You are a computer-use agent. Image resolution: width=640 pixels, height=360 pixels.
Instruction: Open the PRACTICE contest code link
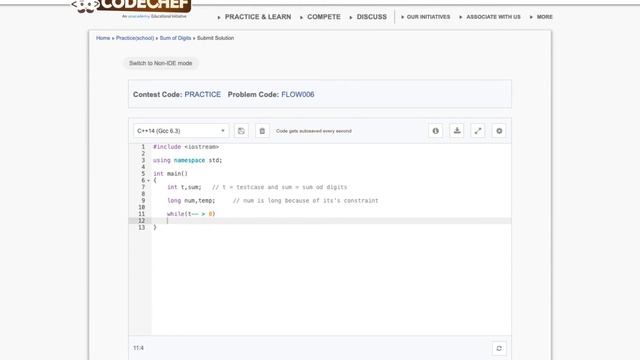202,94
